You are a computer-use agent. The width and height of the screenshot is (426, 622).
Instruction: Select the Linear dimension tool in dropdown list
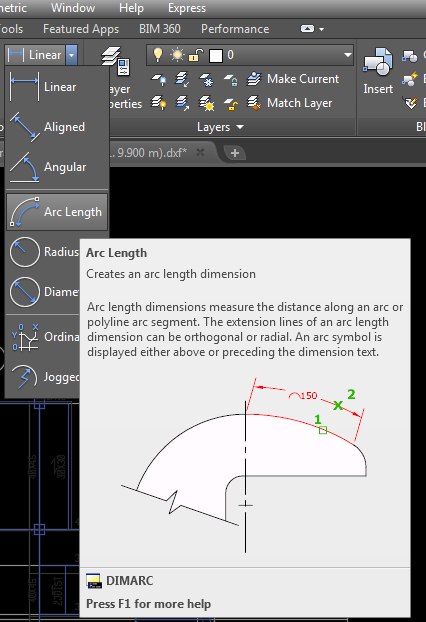click(x=56, y=86)
